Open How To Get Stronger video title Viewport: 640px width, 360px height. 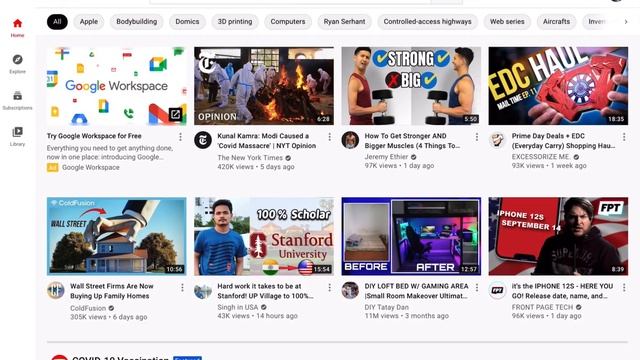tap(412, 141)
